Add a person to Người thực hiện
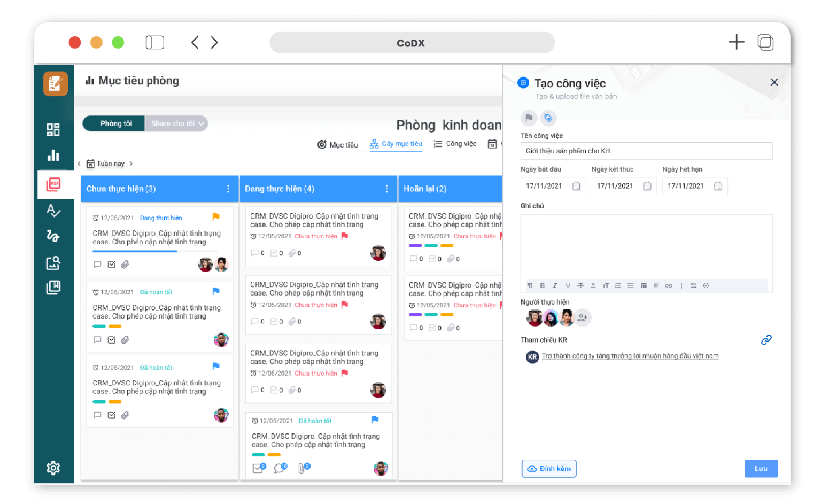Viewport: 821px width, 504px height. [583, 318]
